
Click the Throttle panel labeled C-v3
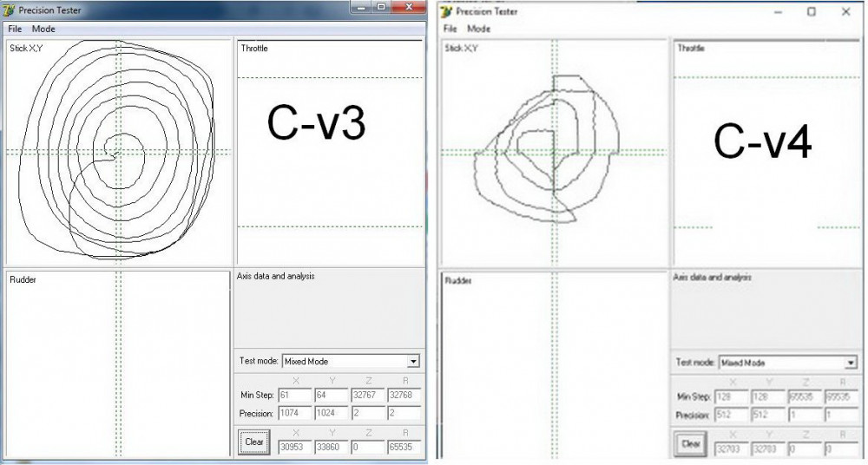coord(330,152)
